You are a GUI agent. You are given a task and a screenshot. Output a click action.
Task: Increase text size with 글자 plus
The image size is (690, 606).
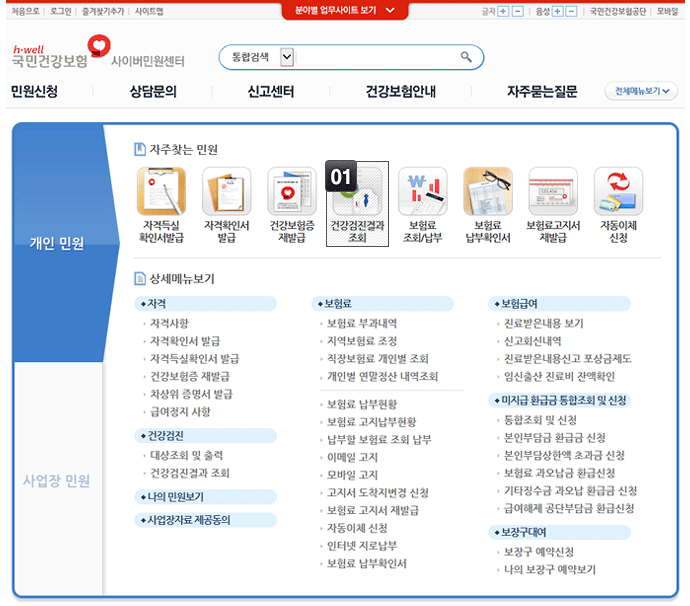coord(503,11)
